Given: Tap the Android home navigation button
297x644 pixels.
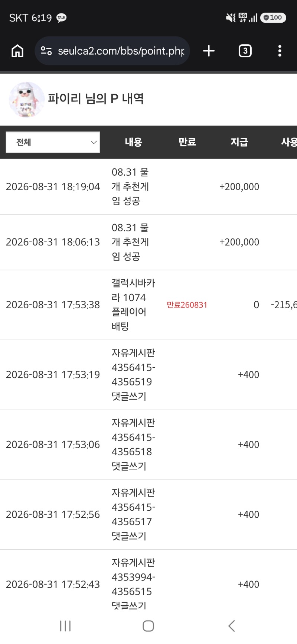Looking at the screenshot, I should pos(148,626).
